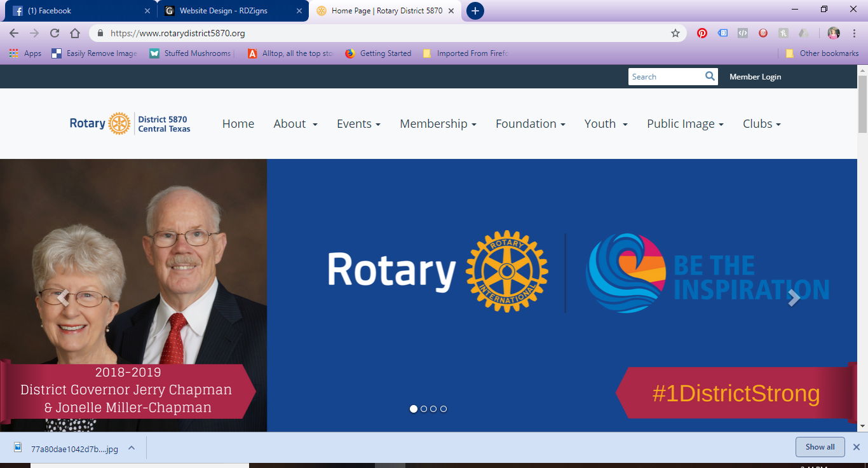Select the fourth carousel slide dot
This screenshot has width=868, height=468.
[444, 409]
